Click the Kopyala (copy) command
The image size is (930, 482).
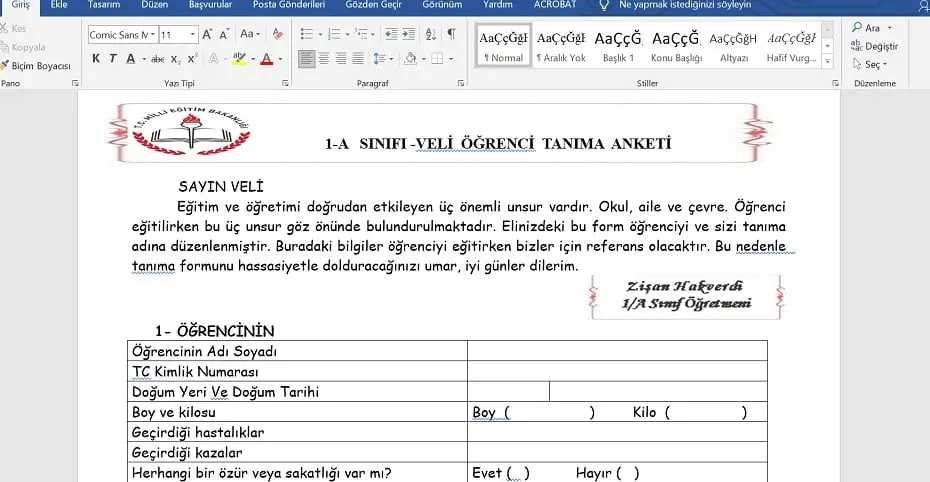tap(23, 47)
